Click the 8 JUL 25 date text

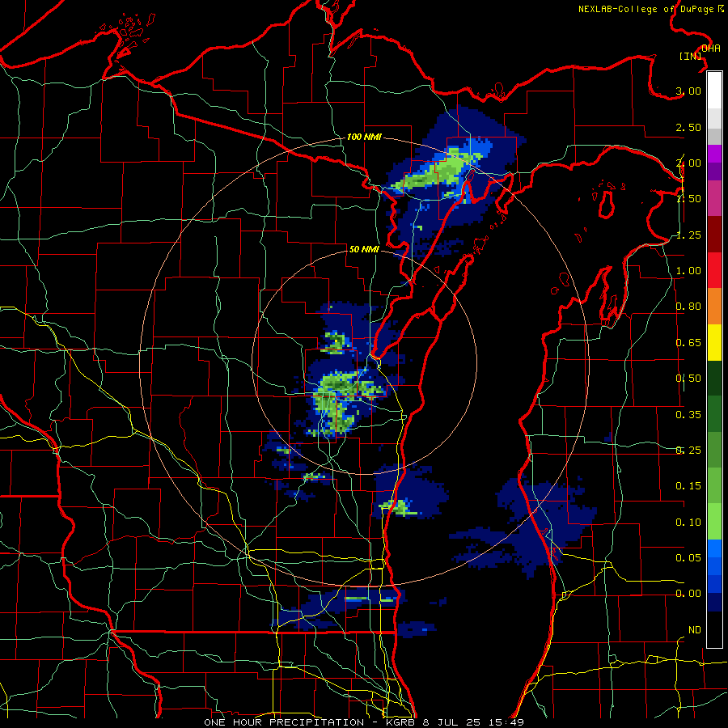pyautogui.click(x=453, y=722)
